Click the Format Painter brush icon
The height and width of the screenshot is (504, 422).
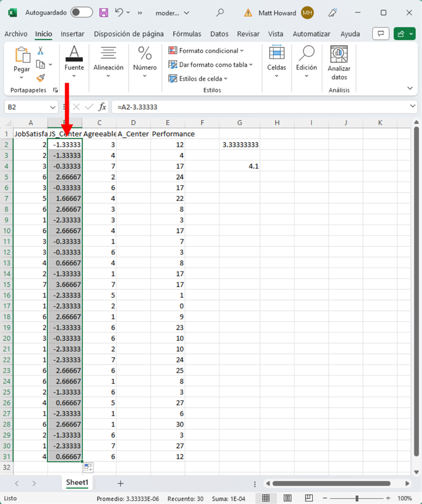coord(40,78)
